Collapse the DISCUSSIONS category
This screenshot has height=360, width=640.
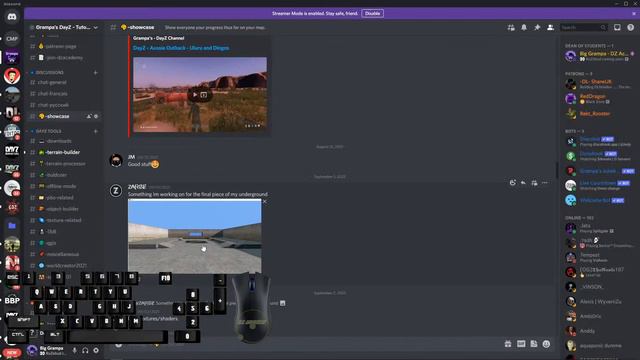point(49,72)
